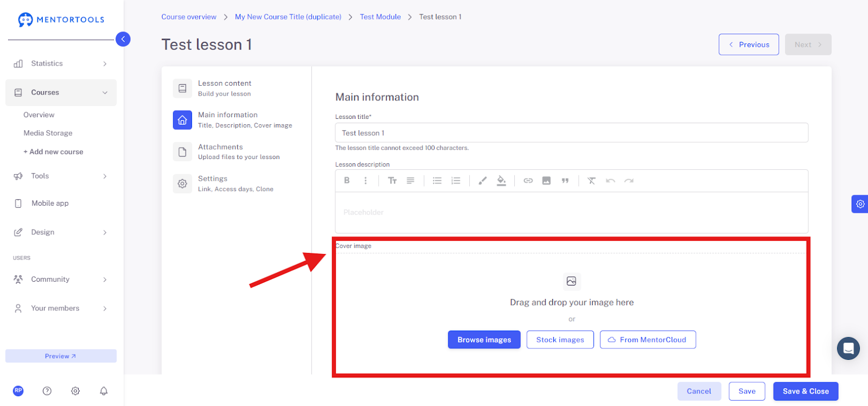Click the insert image icon in editor

click(546, 181)
